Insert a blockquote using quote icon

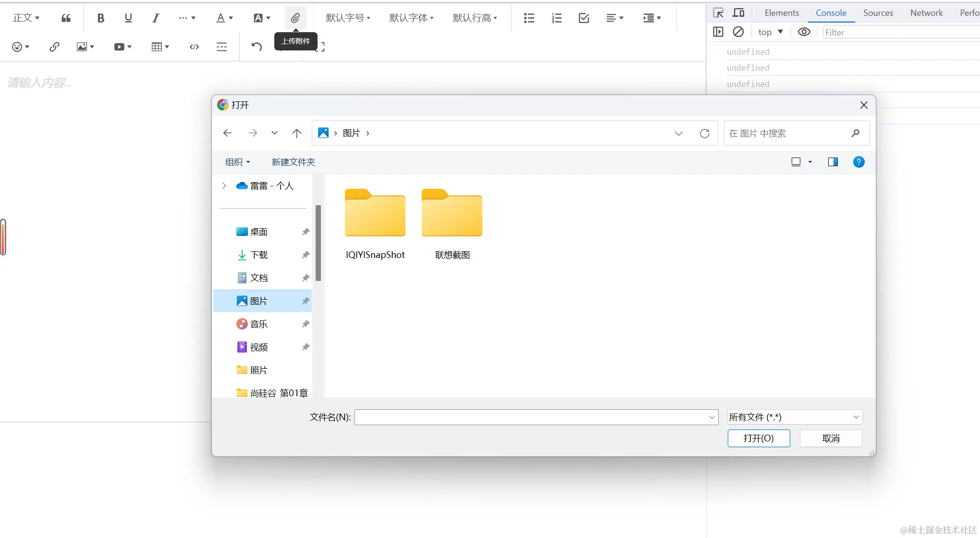tap(66, 18)
